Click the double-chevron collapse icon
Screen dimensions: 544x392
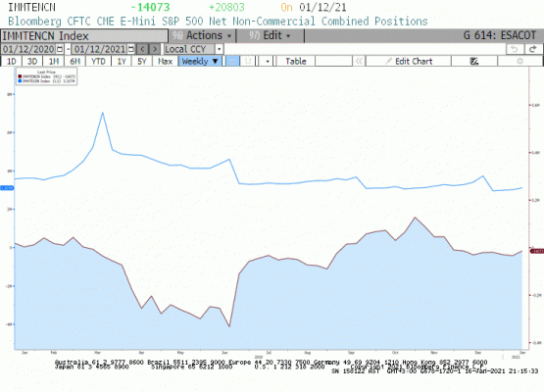point(359,61)
